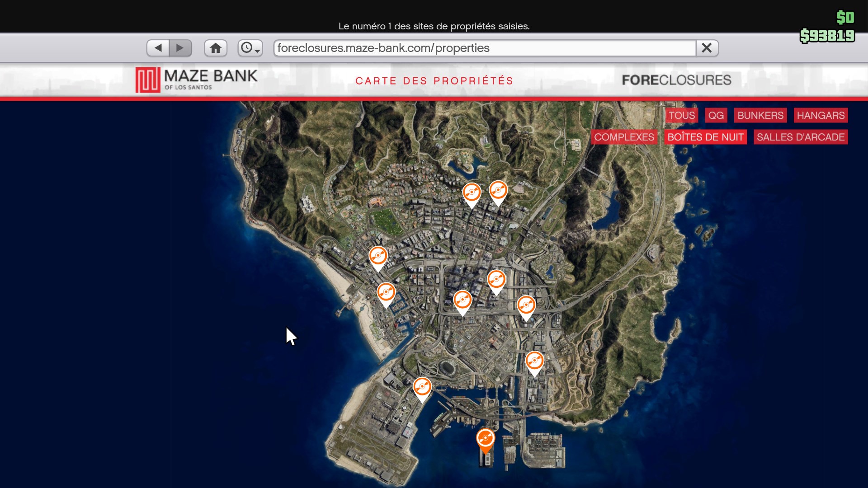The width and height of the screenshot is (868, 488).
Task: Toggle the BOÎTES DE NUIT filter
Action: coord(705,137)
